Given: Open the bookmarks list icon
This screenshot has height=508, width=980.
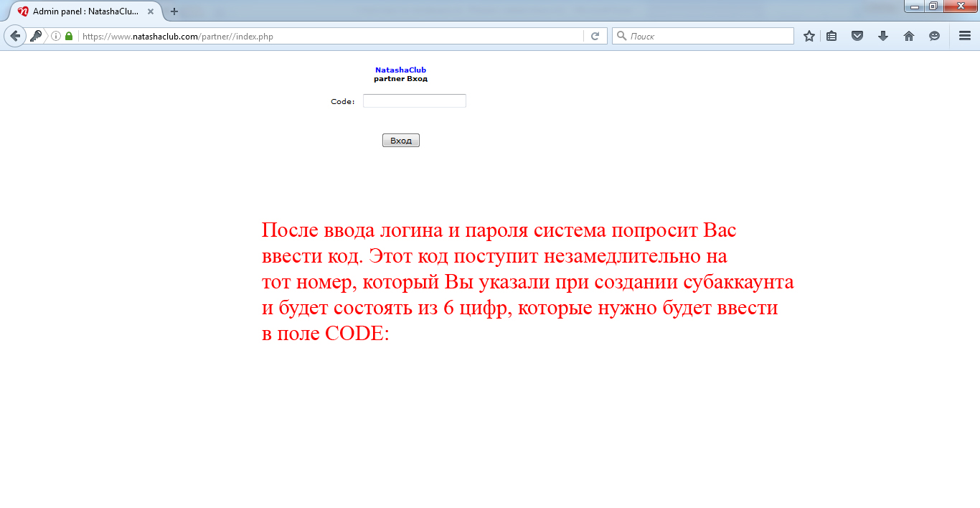Looking at the screenshot, I should coord(831,36).
